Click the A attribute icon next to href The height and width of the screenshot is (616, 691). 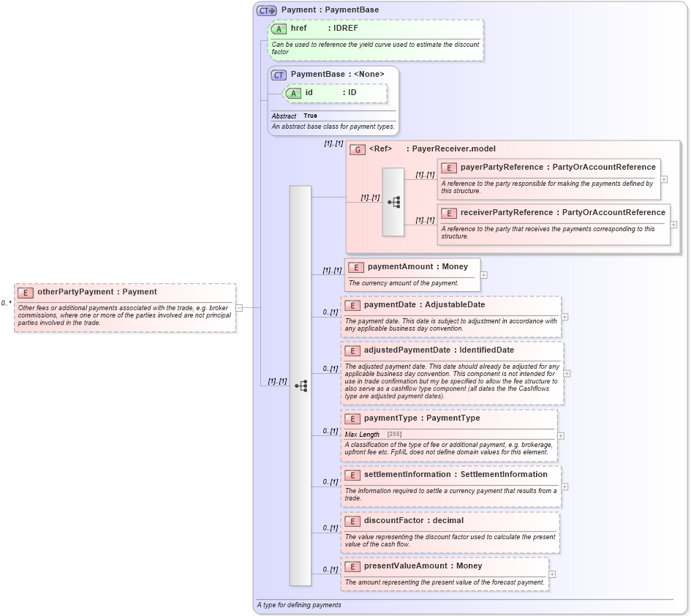click(278, 29)
